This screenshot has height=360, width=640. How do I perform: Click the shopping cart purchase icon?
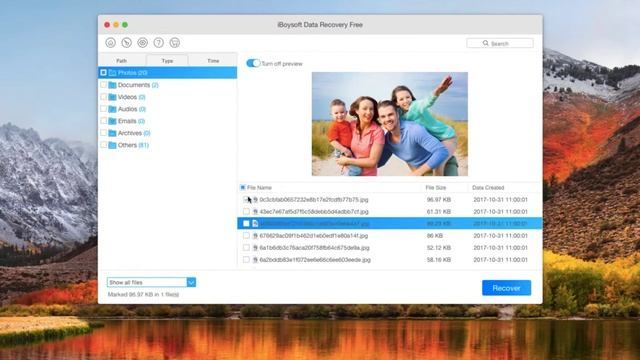click(x=175, y=42)
